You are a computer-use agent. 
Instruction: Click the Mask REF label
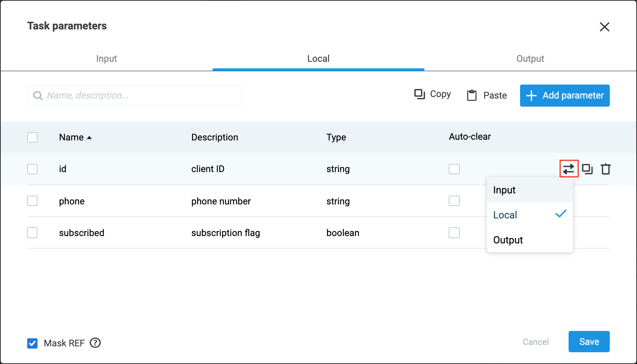pos(64,343)
